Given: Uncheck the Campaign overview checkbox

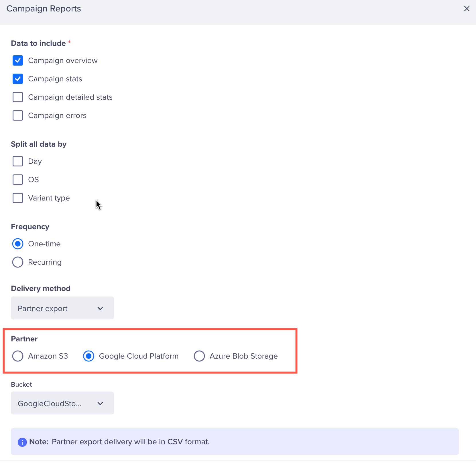Looking at the screenshot, I should pos(17,60).
